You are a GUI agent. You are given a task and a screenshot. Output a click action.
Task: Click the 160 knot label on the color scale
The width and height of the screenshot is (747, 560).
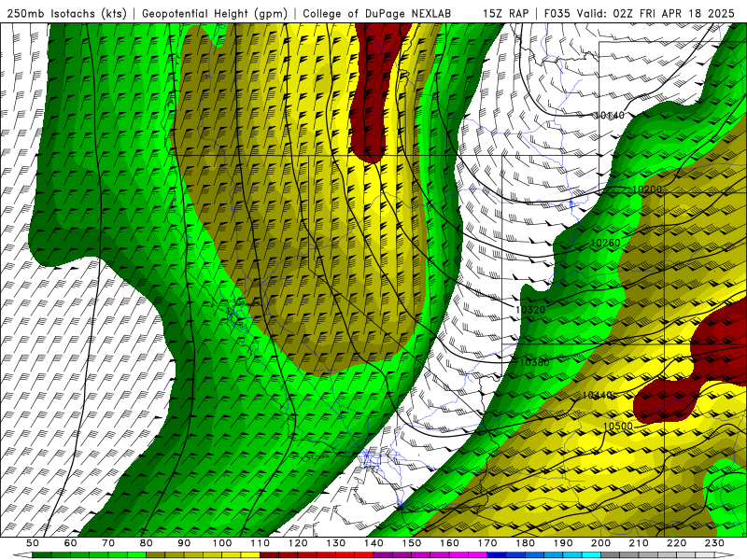coord(450,543)
